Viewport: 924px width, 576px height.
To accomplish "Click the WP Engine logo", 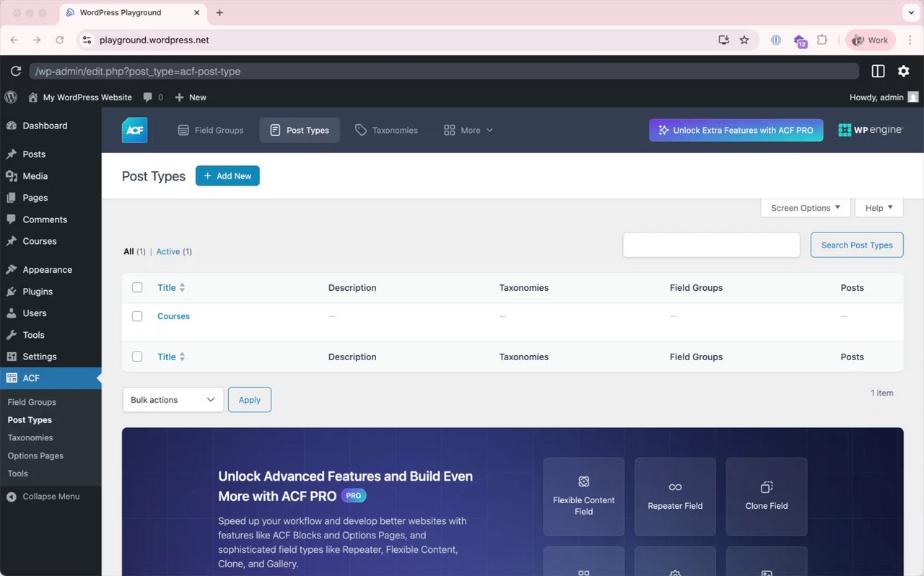I will point(871,130).
